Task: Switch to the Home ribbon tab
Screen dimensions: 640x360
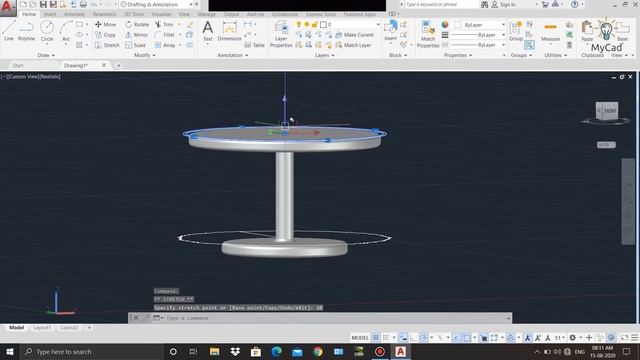Action: [29, 14]
